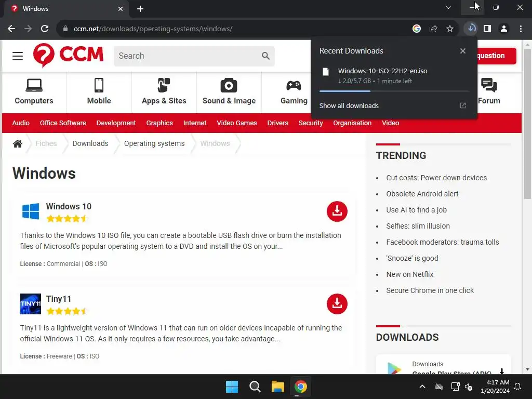Show hidden system tray icons
This screenshot has height=399, width=532.
(x=422, y=387)
